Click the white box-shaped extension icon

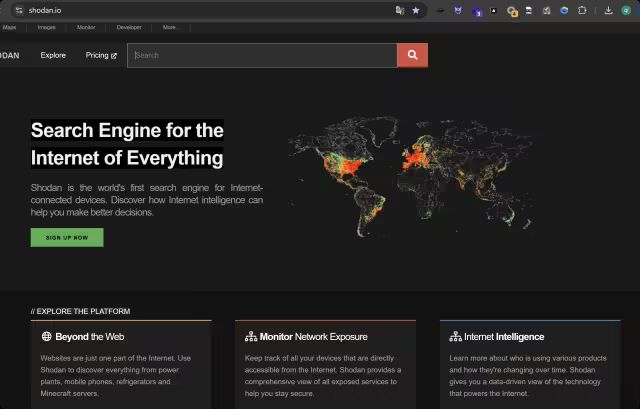pos(529,10)
